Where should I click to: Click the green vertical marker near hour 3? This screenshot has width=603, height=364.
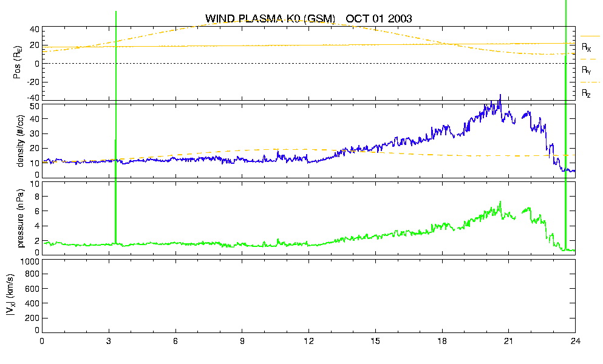coord(116,127)
